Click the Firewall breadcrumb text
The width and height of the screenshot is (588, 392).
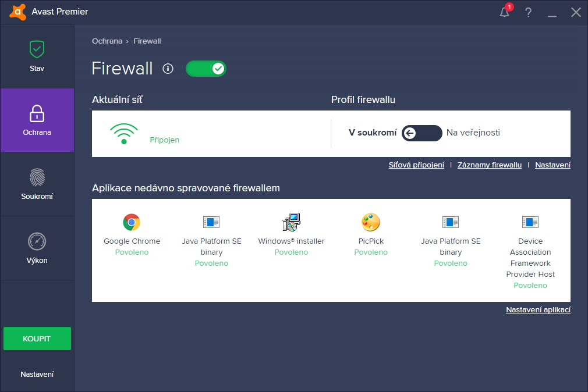147,41
